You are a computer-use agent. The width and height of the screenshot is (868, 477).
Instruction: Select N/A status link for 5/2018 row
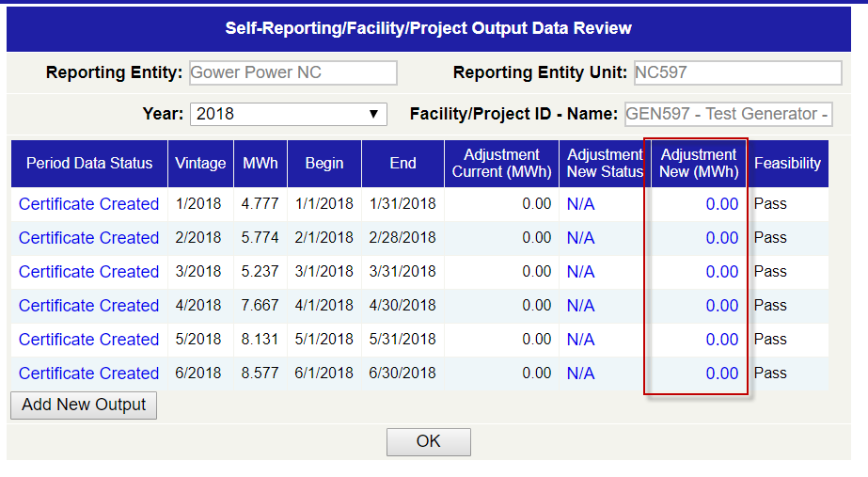point(580,340)
